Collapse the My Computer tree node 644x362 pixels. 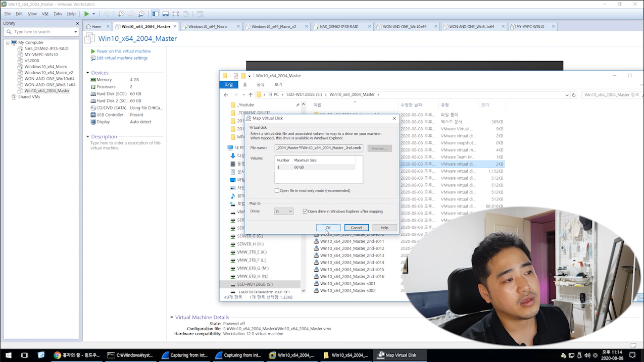[x=8, y=42]
